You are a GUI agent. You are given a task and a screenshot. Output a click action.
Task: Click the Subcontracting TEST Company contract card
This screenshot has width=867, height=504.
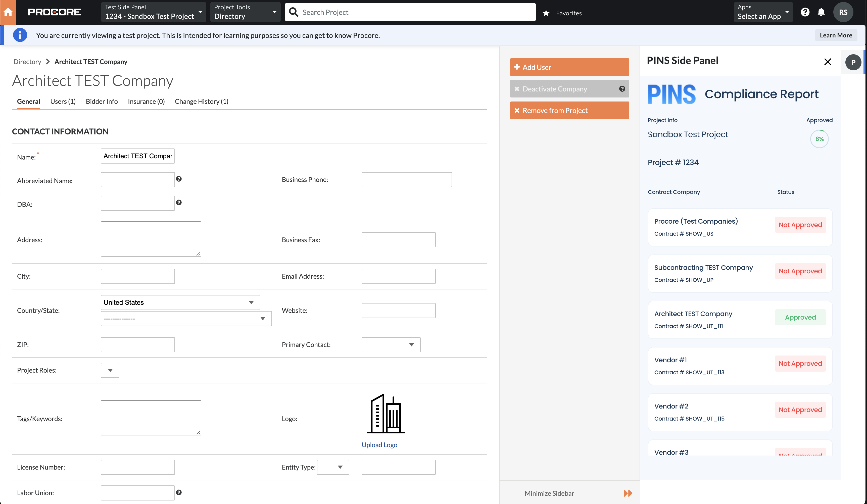tap(740, 274)
